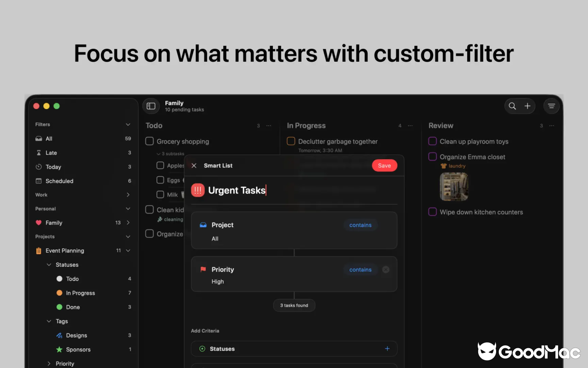Click the Todo column header
The height and width of the screenshot is (368, 588).
point(154,126)
